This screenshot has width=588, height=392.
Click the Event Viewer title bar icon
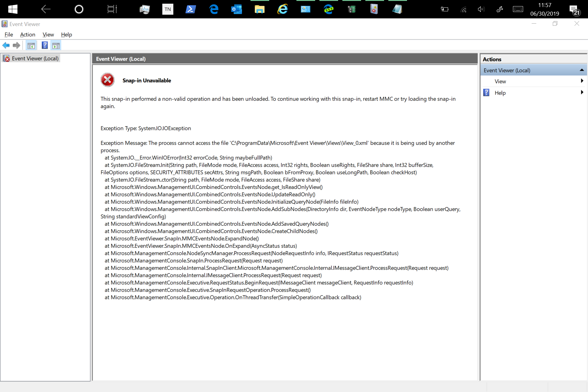pyautogui.click(x=4, y=24)
